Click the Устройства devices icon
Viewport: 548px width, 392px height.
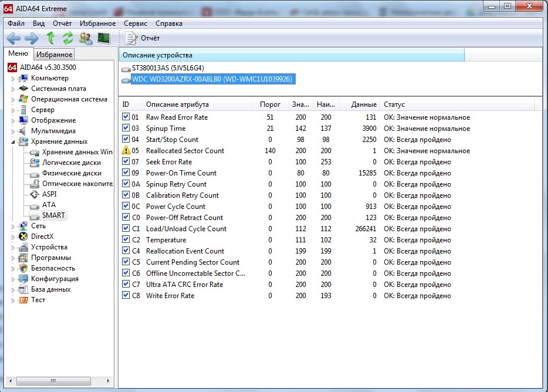tap(23, 247)
